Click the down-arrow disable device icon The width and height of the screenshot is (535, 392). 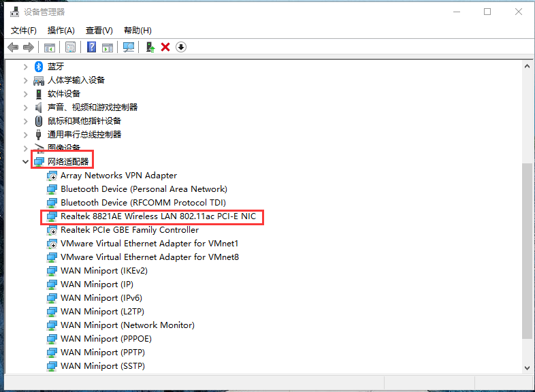click(181, 47)
